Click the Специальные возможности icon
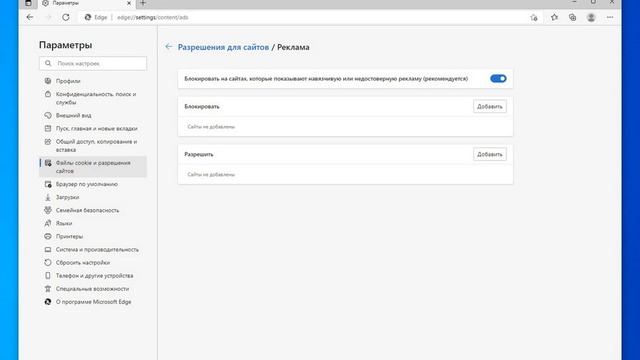 click(x=48, y=289)
